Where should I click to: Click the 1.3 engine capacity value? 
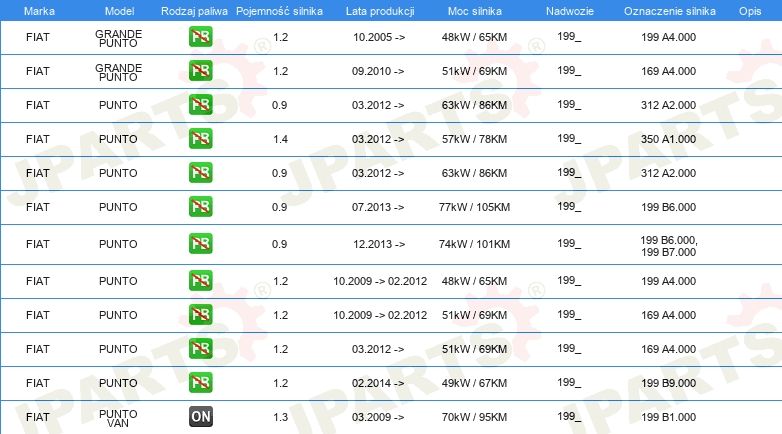coord(280,417)
